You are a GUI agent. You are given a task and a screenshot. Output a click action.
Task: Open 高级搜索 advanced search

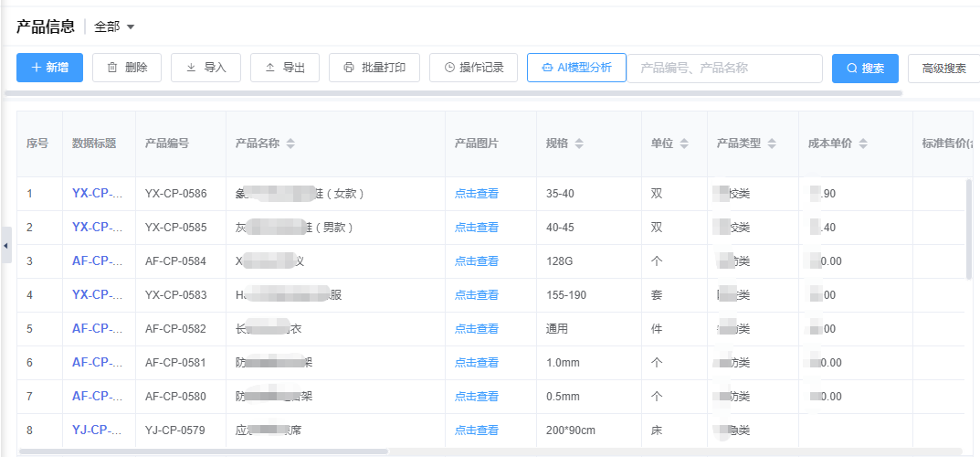pyautogui.click(x=943, y=69)
